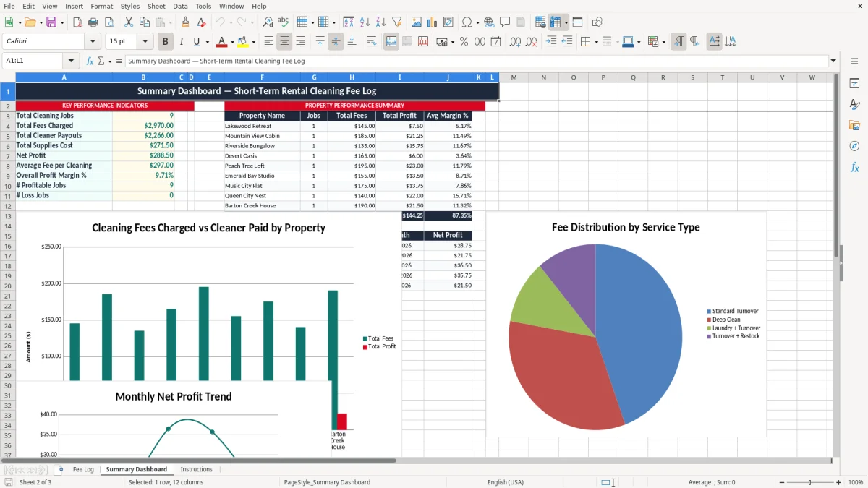868x488 pixels.
Task: Click the Copy icon
Action: [x=144, y=22]
